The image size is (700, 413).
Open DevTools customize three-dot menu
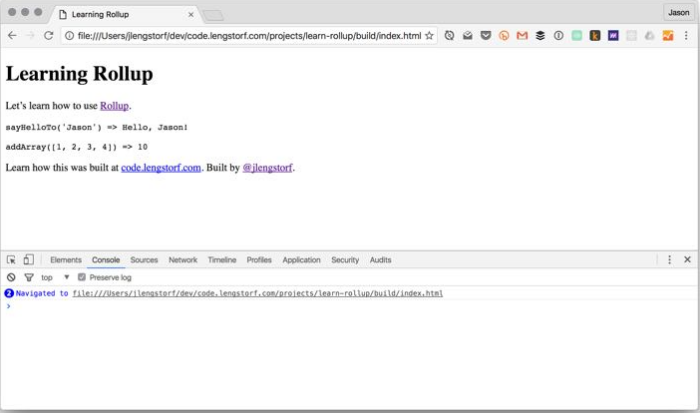coord(669,260)
